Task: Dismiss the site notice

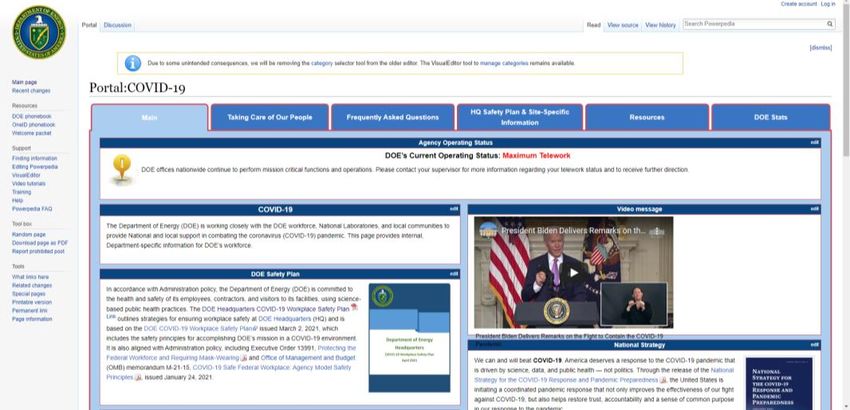Action: point(820,48)
